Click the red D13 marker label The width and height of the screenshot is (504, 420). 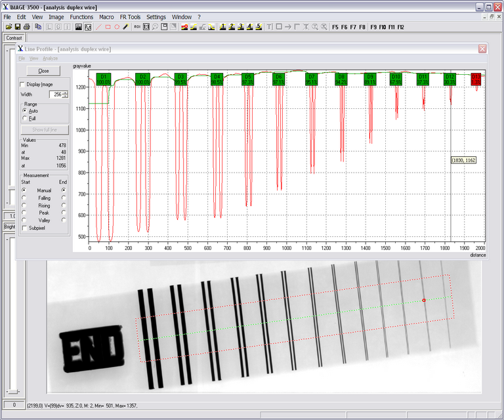point(476,79)
